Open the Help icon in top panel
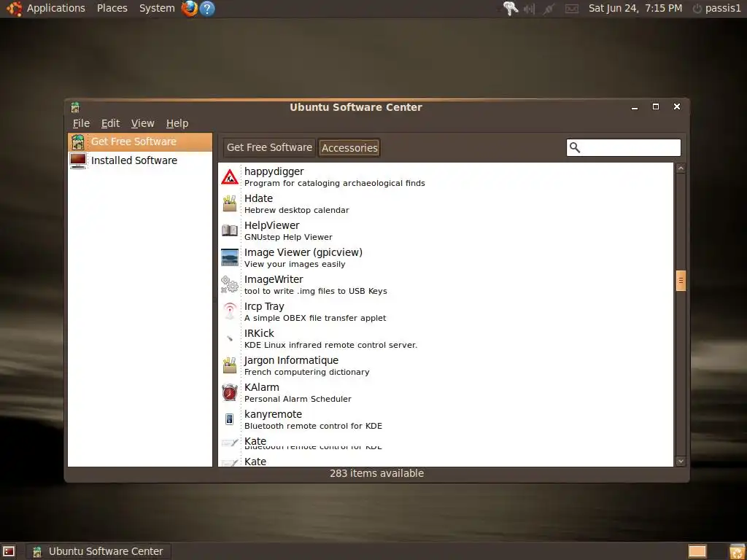This screenshot has height=560, width=747. click(x=206, y=9)
